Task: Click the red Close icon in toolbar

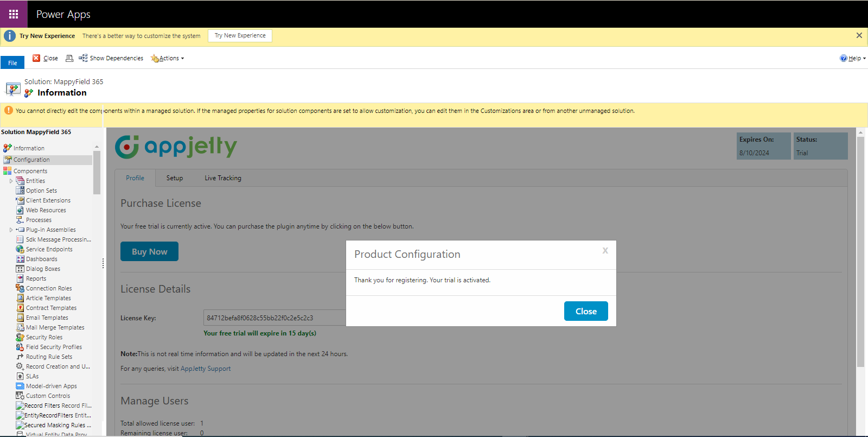Action: pos(36,58)
